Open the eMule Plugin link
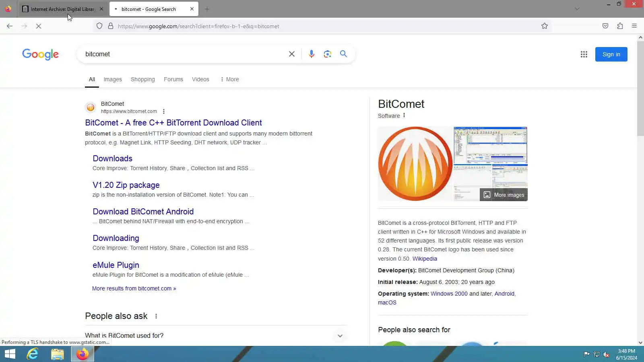 116,265
